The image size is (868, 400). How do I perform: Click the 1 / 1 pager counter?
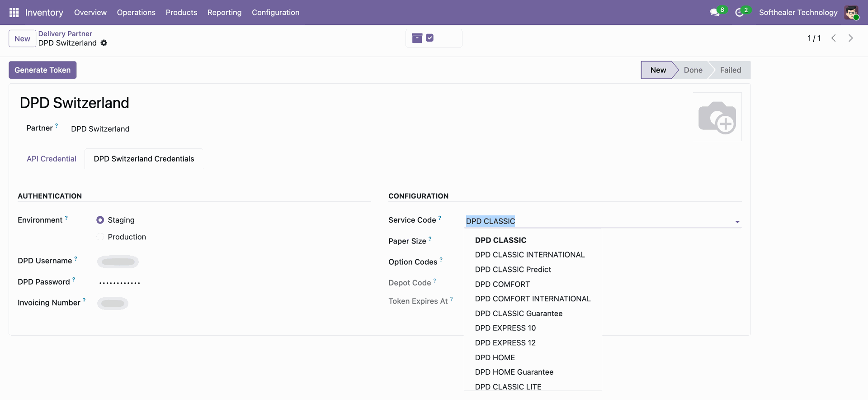tap(814, 38)
